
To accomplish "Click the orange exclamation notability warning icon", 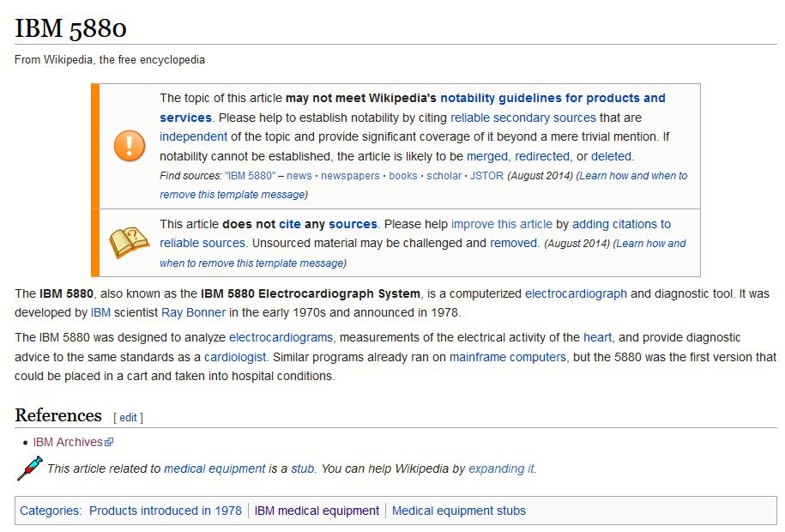I will pyautogui.click(x=130, y=146).
